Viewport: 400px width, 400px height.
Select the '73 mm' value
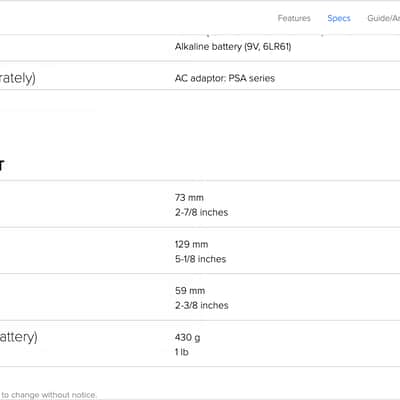coord(189,198)
